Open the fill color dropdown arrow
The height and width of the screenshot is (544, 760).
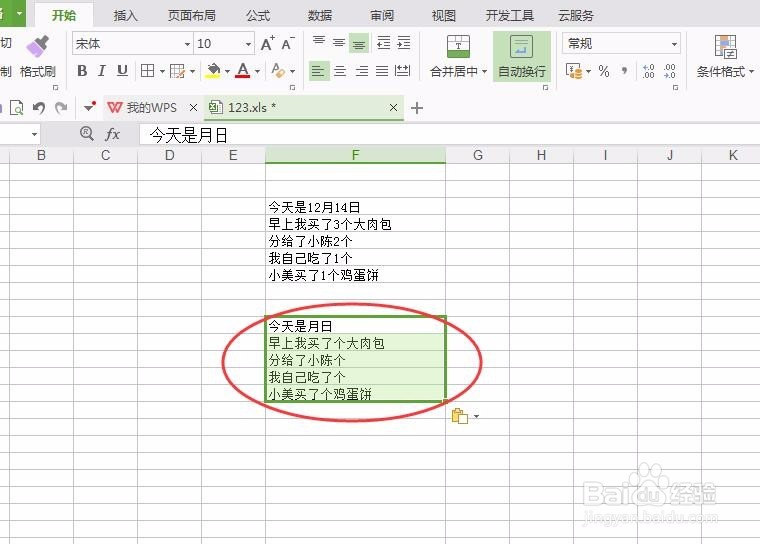227,72
